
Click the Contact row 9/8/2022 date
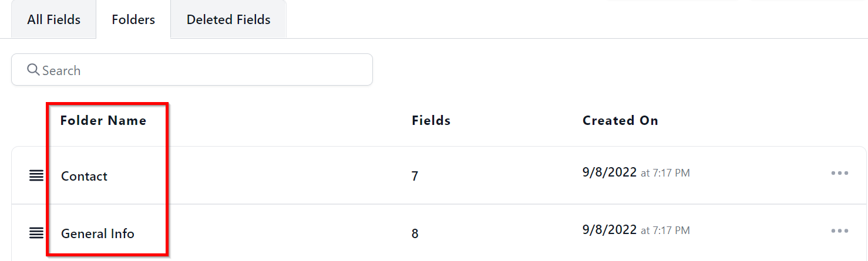610,172
